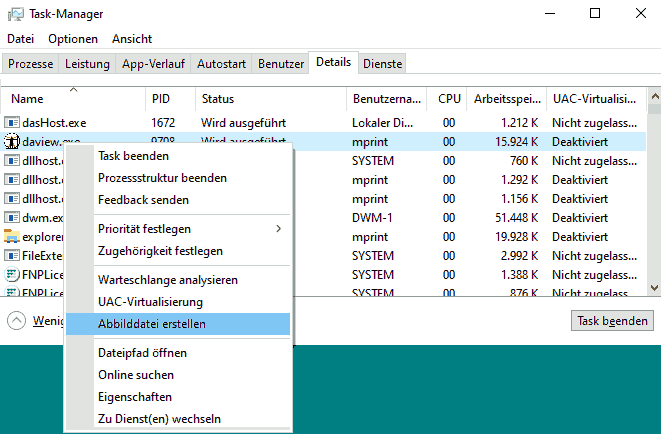
Task: Switch to the Dienste tab
Action: tap(382, 64)
